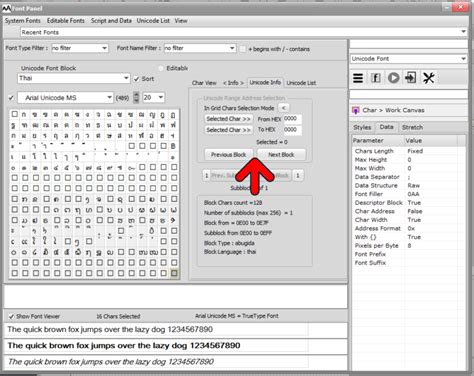Click the import arrow icon

pyautogui.click(x=410, y=78)
